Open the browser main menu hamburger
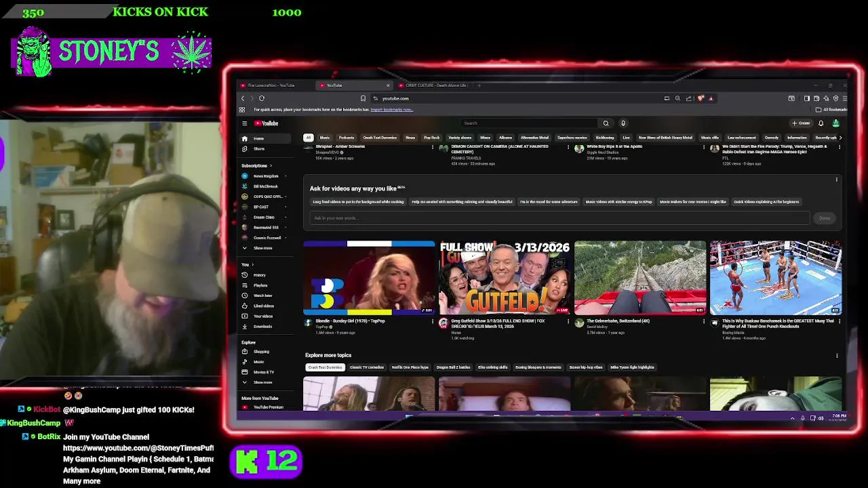 [x=844, y=98]
